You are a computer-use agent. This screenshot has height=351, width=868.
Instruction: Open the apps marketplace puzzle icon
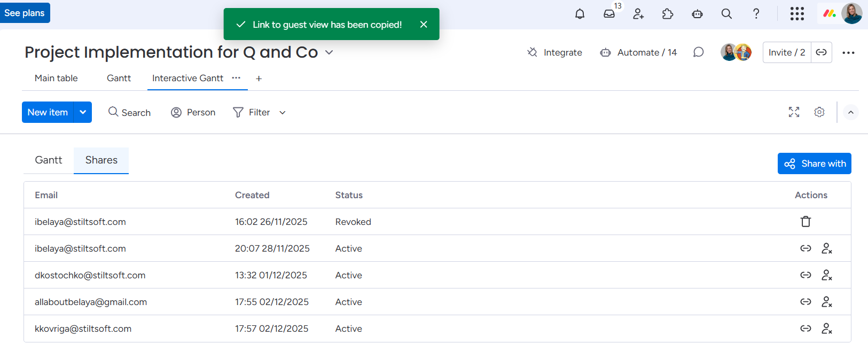click(x=668, y=14)
